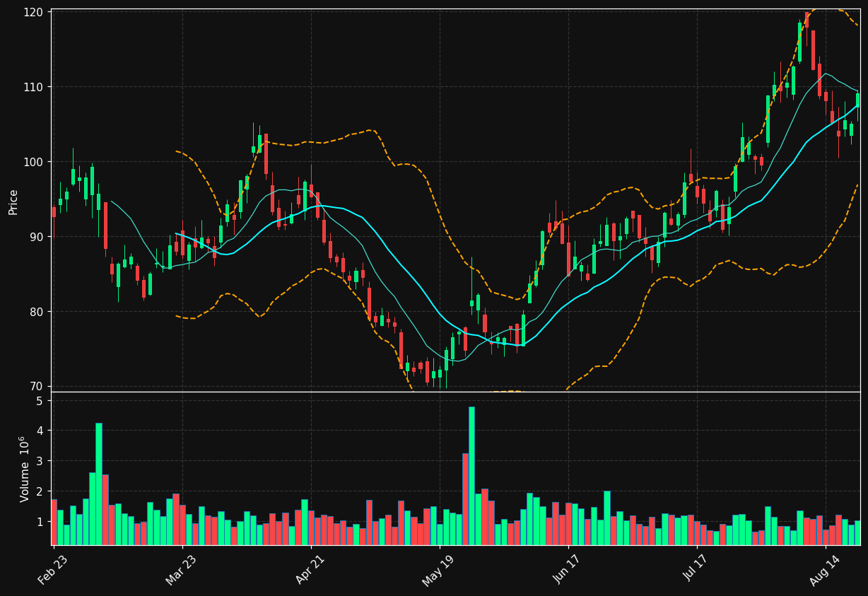Click the Mar 23 date label
Screen dimensions: 868x596
(x=182, y=569)
